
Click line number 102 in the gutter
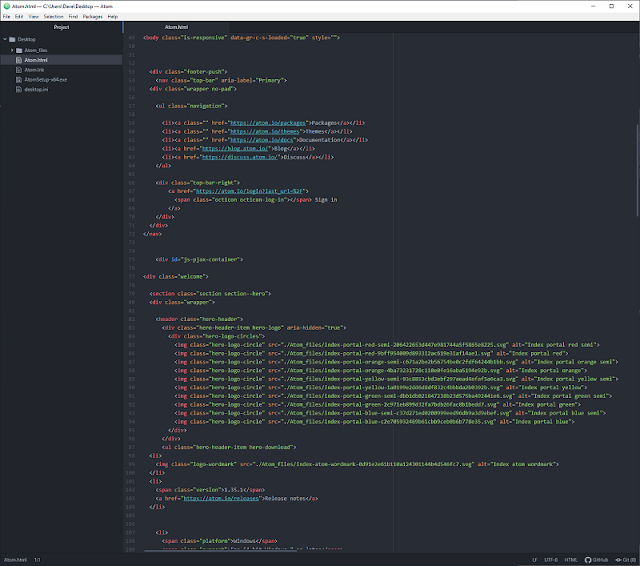pos(131,490)
